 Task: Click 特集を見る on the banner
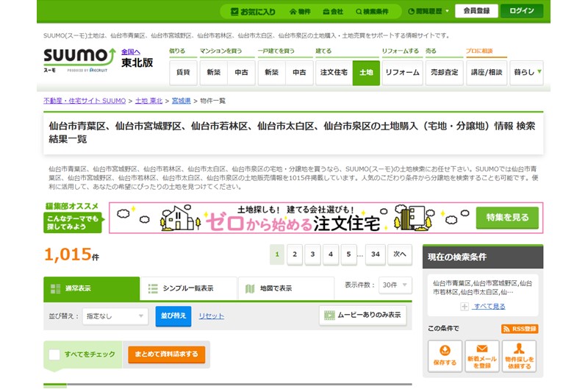coord(506,218)
